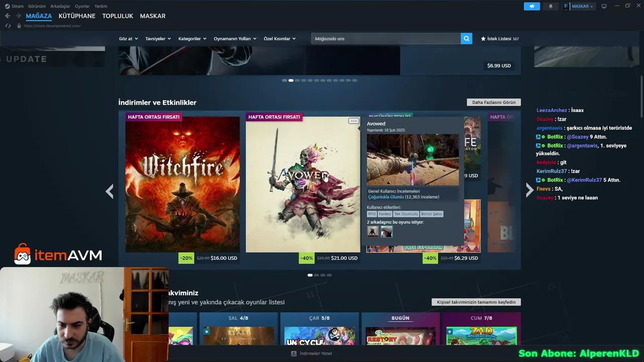644x362 pixels.
Task: Click the wishlist star icon
Action: pyautogui.click(x=484, y=39)
